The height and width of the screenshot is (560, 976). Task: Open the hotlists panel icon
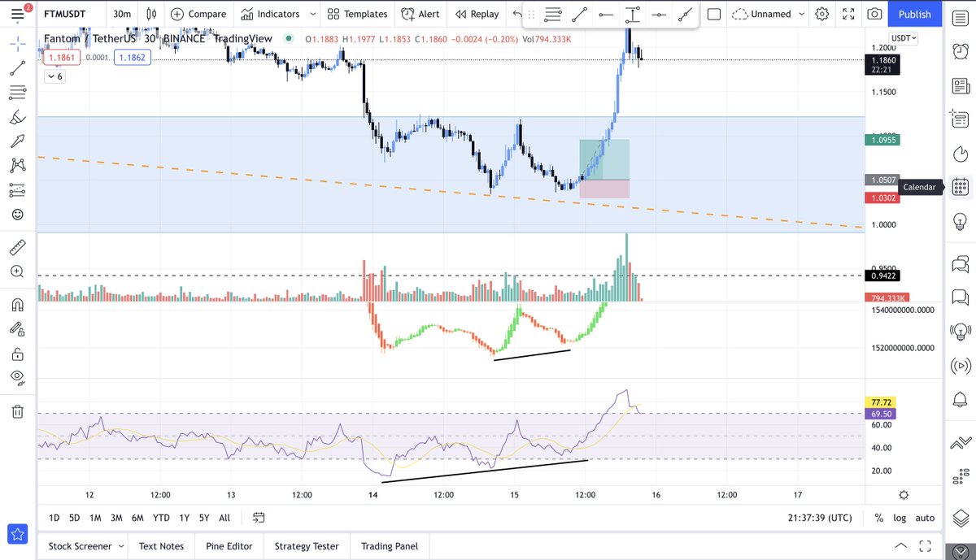959,153
